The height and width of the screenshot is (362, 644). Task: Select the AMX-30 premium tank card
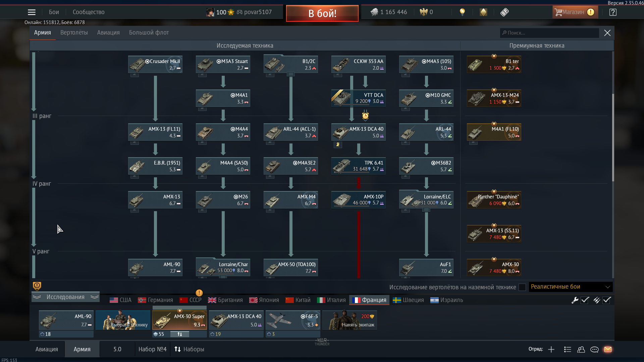(x=494, y=267)
